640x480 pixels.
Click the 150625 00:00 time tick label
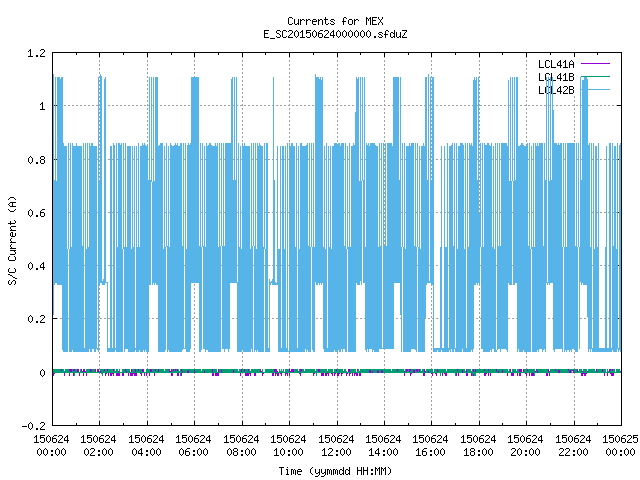[x=620, y=446]
